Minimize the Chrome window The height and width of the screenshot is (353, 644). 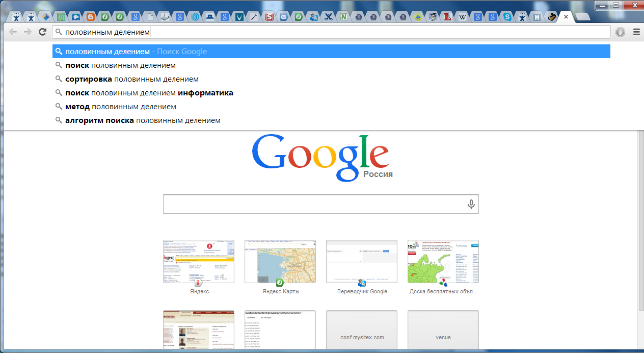tap(602, 5)
